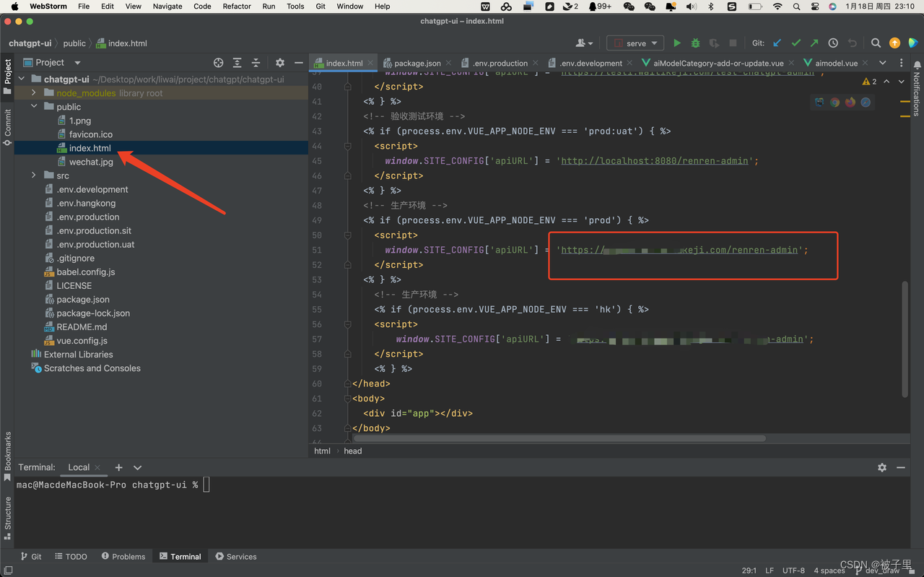The height and width of the screenshot is (577, 924).
Task: Open macOS Spotlight search in menu bar
Action: (796, 6)
